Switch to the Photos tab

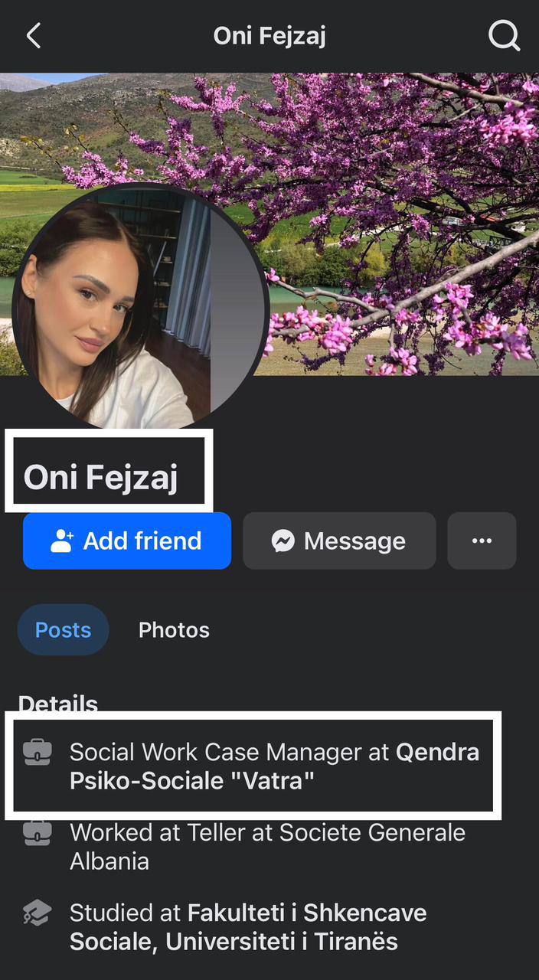click(x=174, y=629)
